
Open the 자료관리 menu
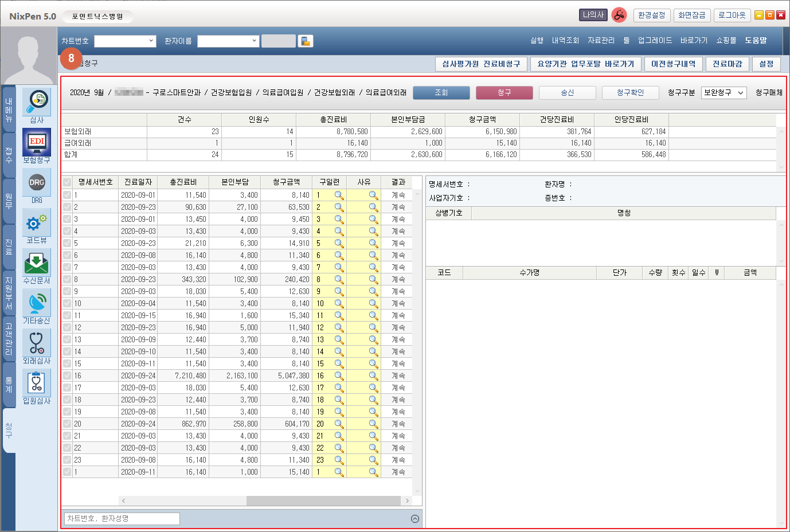coord(601,41)
